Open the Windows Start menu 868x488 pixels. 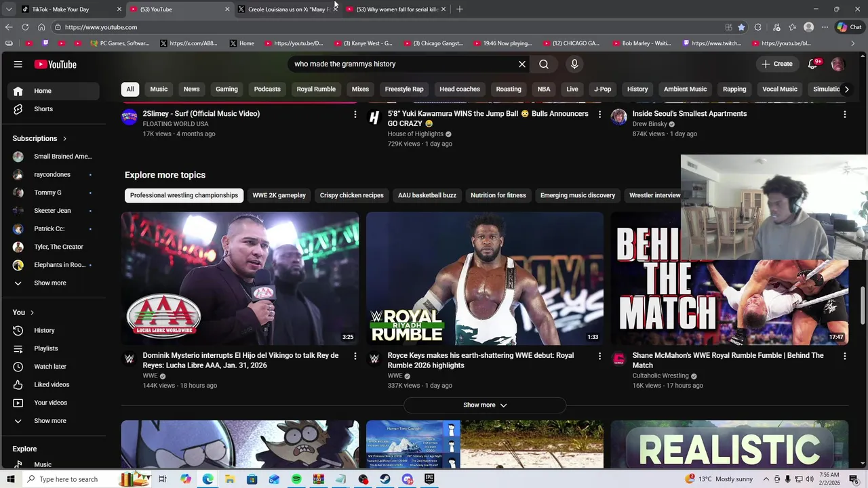pyautogui.click(x=10, y=479)
